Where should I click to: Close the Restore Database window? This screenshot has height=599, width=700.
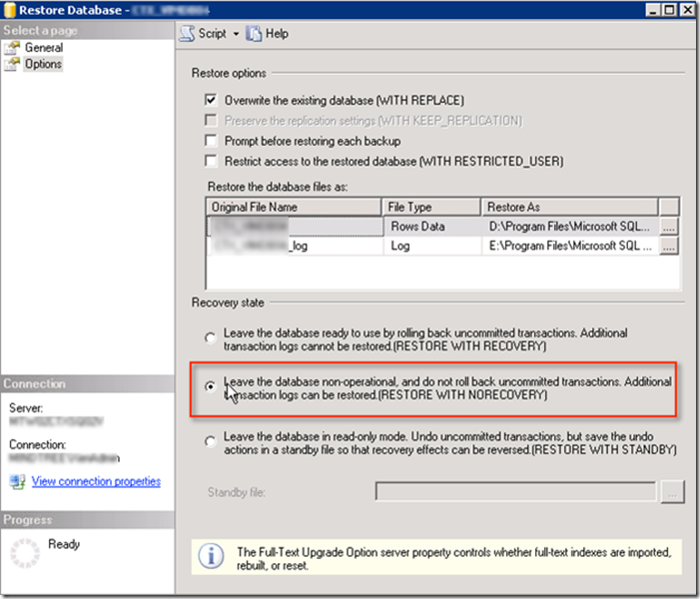click(687, 10)
